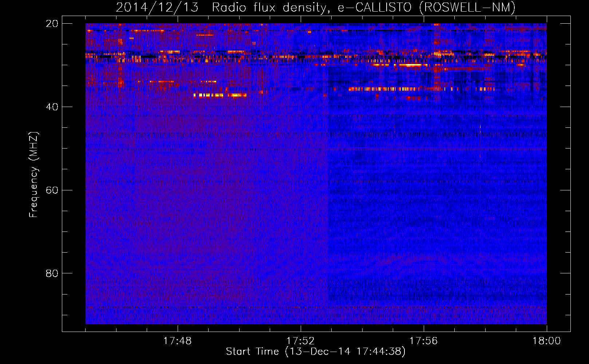
Task: Click the plot title "Radio flux density, e-CALLISTO (ROSWELL-NM)"
Action: click(364, 8)
